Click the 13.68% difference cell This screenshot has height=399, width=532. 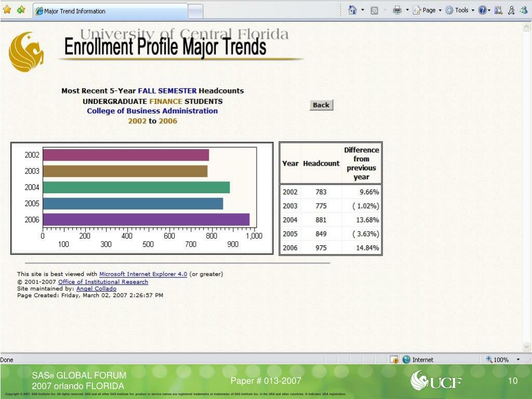[x=362, y=220]
